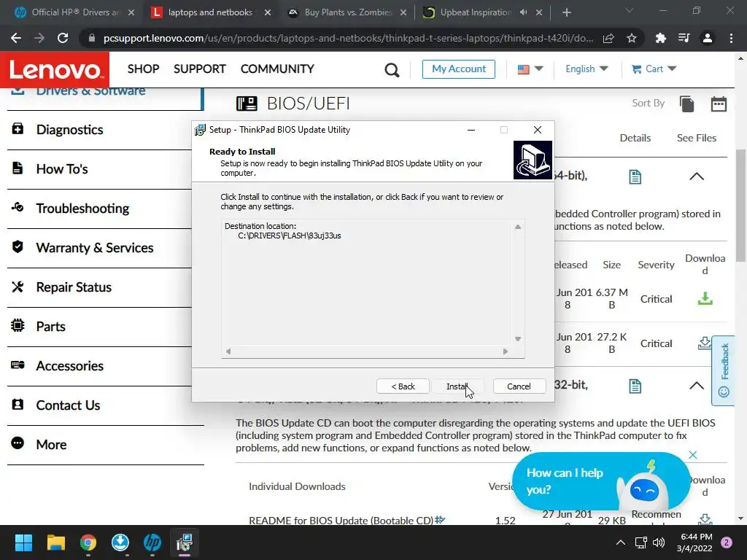Viewport: 747px width, 560px height.
Task: Click the address bar URL
Action: coord(348,38)
